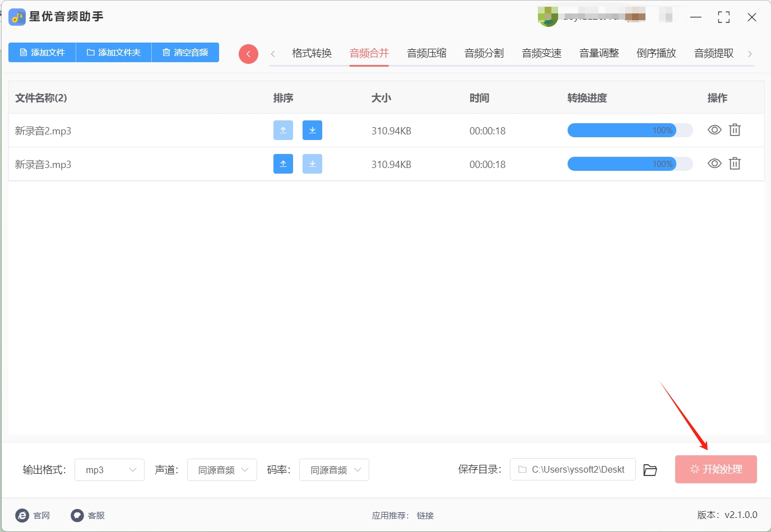Viewport: 771px width, 532px height.
Task: Switch to the 音频变速 tab
Action: 542,53
